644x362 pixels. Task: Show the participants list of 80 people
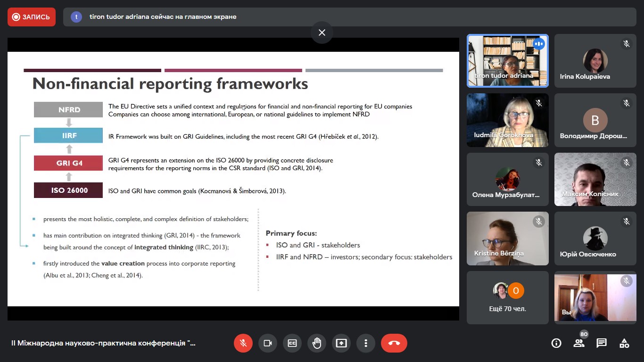[x=579, y=343]
